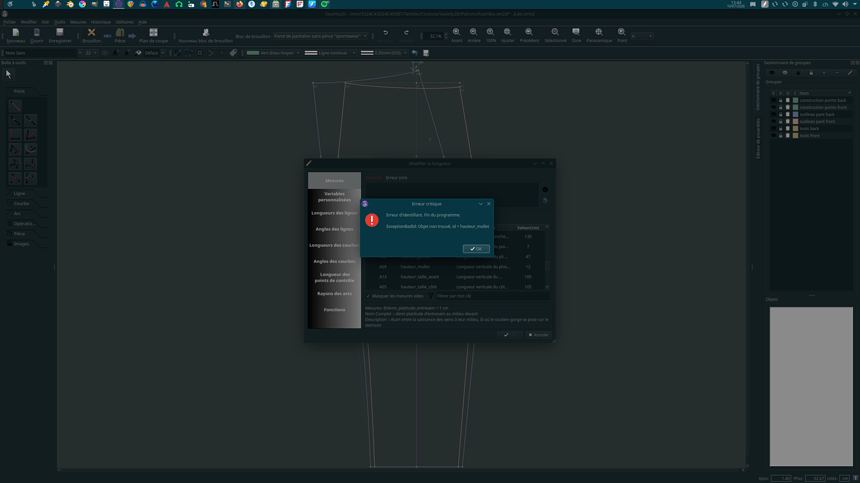Select the Rayons des arcs tab
Screen dimensions: 860x483
pos(334,294)
